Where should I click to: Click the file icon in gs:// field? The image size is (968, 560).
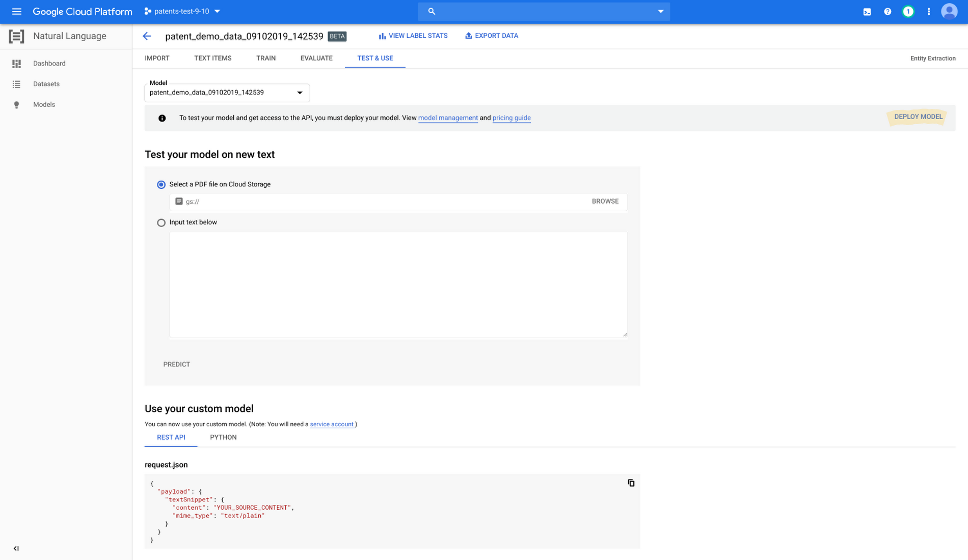tap(179, 202)
